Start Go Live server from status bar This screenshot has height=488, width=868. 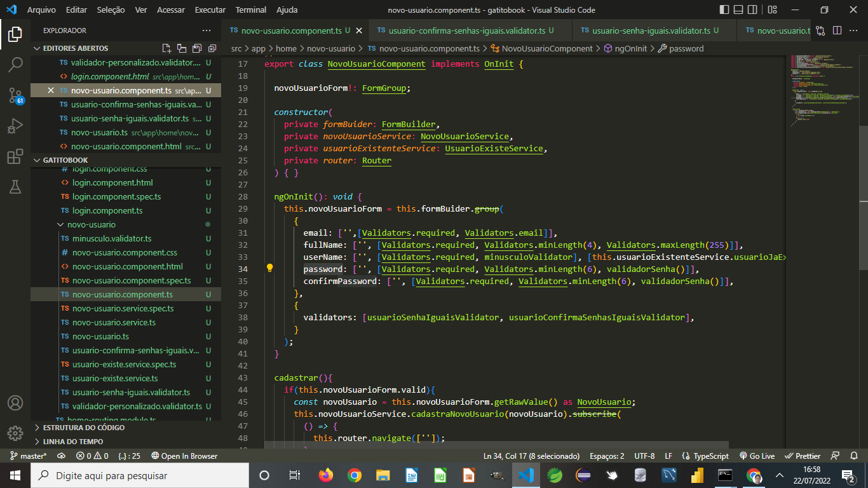click(x=757, y=456)
